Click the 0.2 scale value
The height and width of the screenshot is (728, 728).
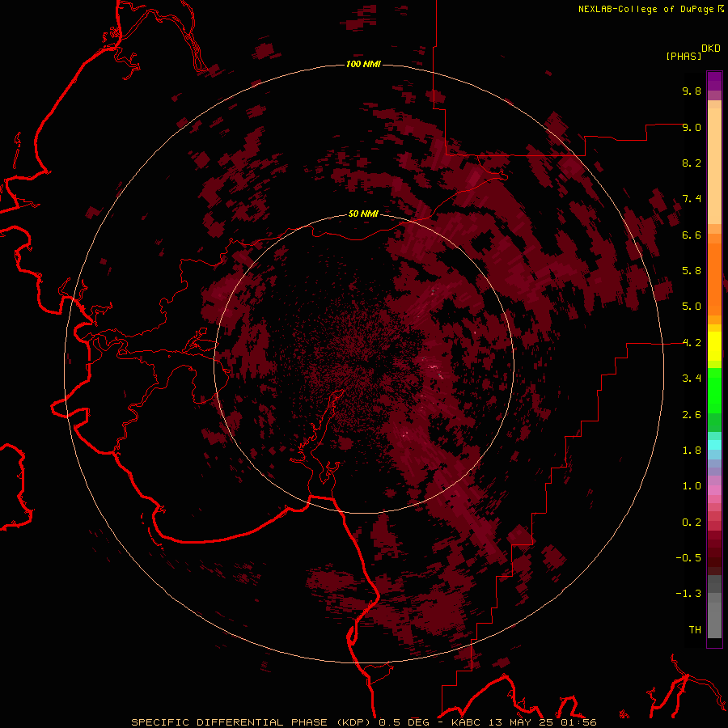pyautogui.click(x=692, y=523)
